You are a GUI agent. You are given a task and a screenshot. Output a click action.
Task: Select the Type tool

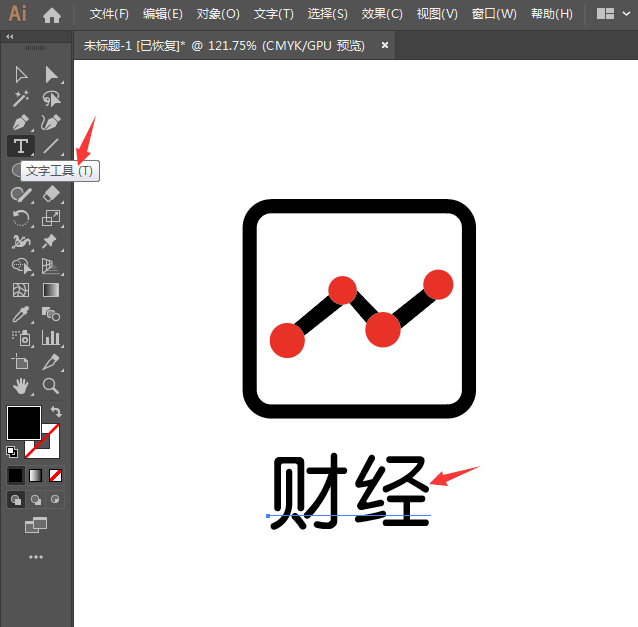[x=21, y=146]
